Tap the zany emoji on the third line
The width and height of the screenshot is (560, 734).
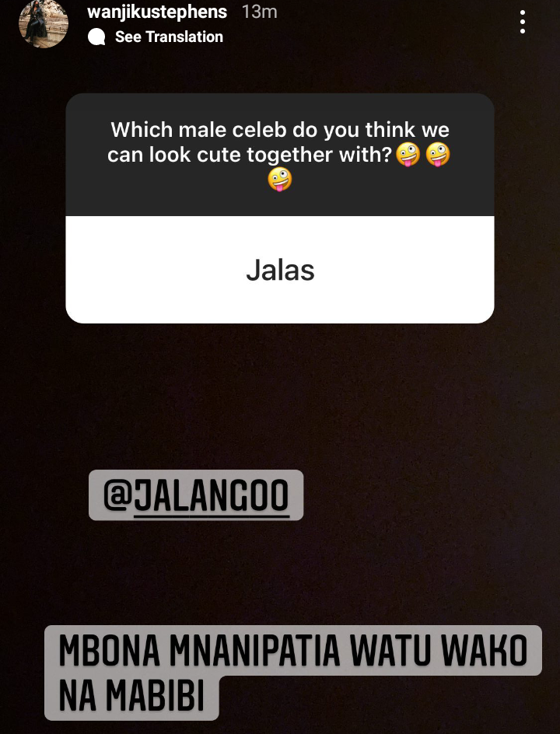tap(280, 180)
